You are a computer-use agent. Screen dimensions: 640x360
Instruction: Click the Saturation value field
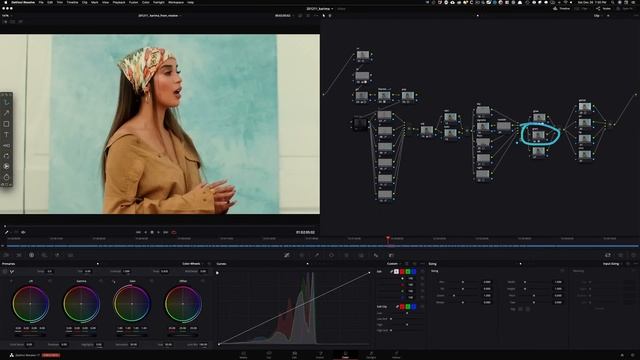click(133, 344)
